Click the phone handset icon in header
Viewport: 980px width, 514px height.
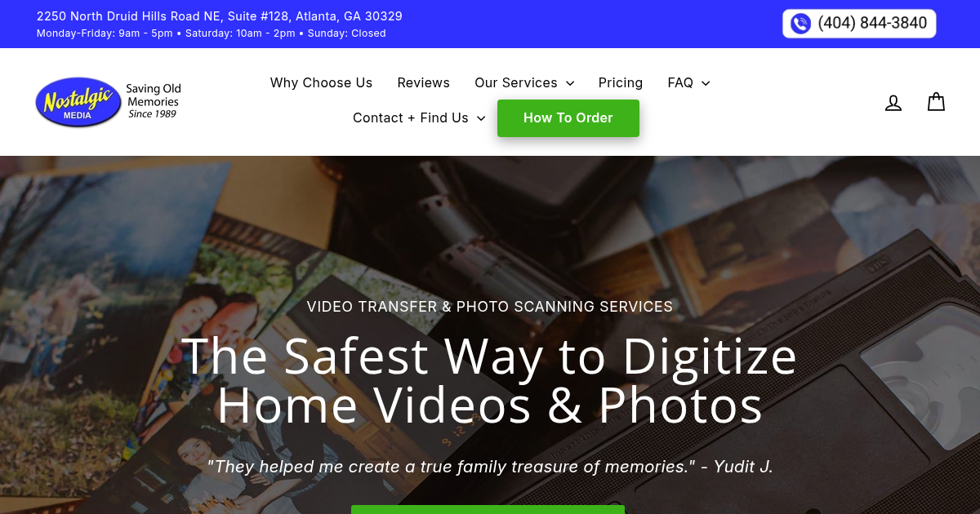click(800, 24)
